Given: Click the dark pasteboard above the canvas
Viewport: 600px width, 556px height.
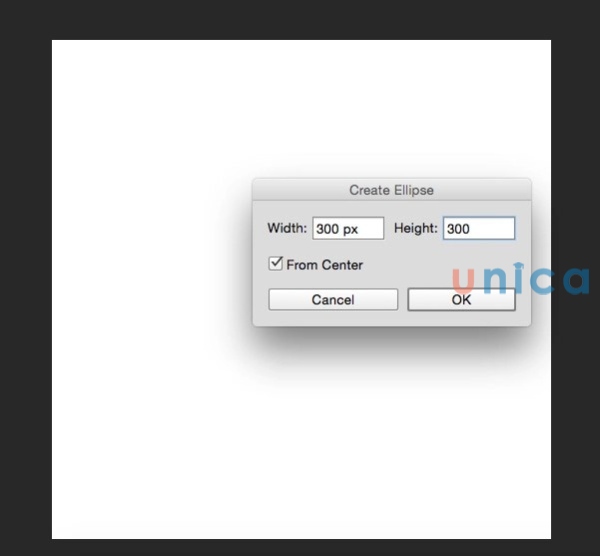Looking at the screenshot, I should [x=300, y=20].
